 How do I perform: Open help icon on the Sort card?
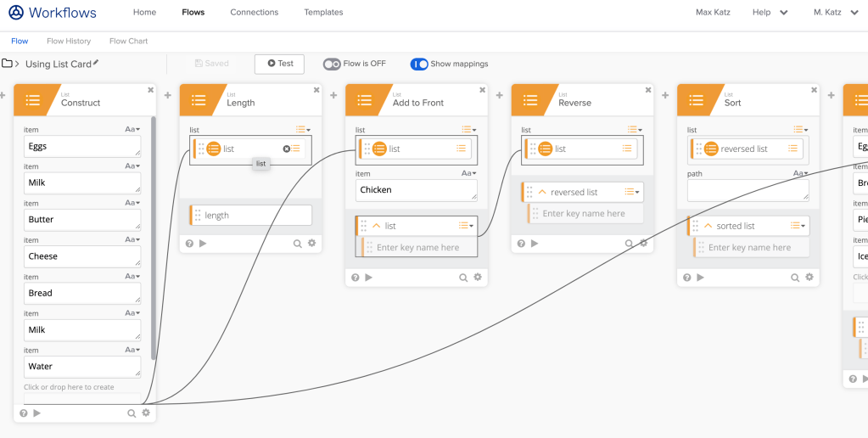point(686,278)
